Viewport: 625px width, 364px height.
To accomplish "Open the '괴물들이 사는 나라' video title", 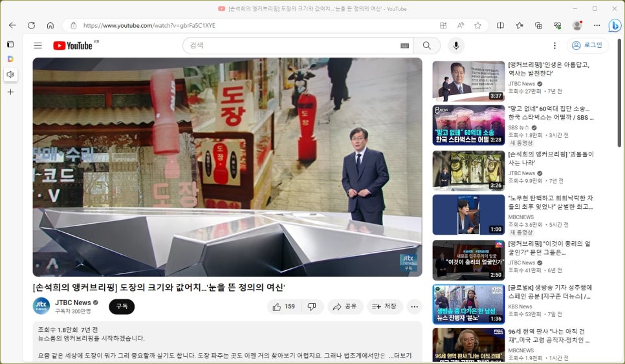I will tap(551, 158).
